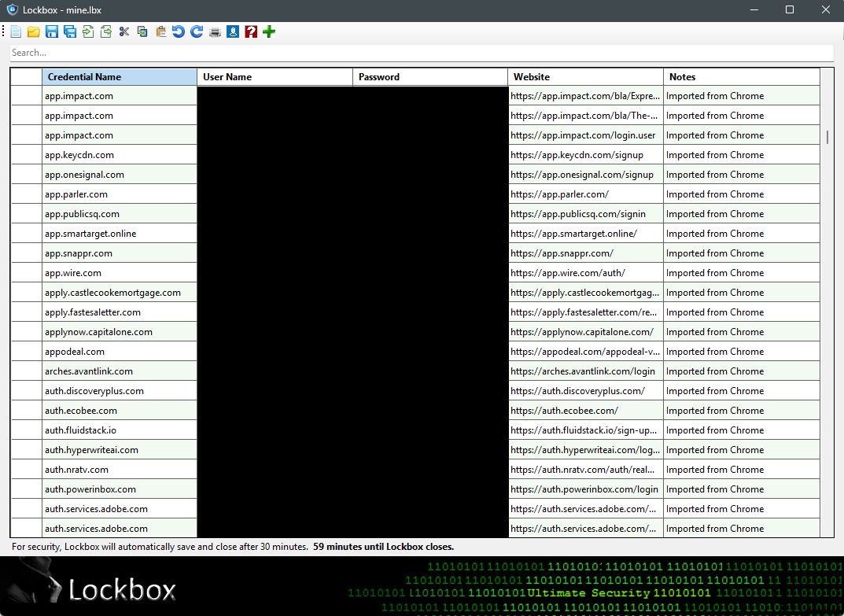844x616 pixels.
Task: Open Lockbox help
Action: coord(250,31)
